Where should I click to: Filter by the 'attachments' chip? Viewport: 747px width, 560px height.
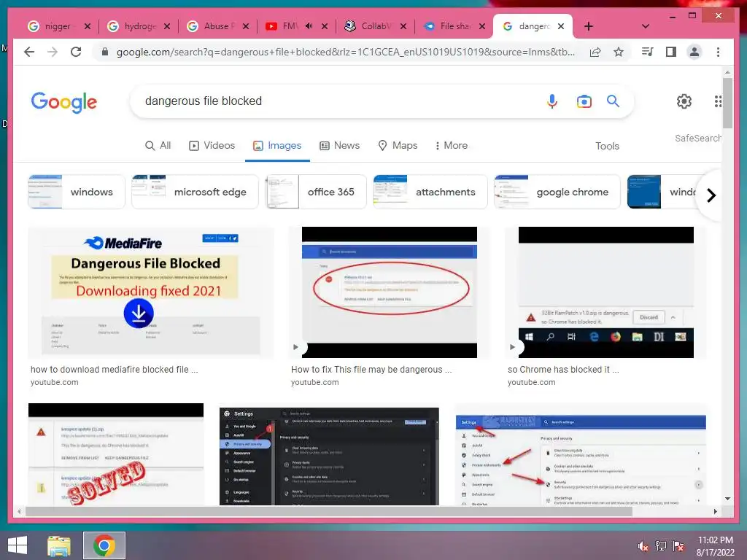point(430,192)
